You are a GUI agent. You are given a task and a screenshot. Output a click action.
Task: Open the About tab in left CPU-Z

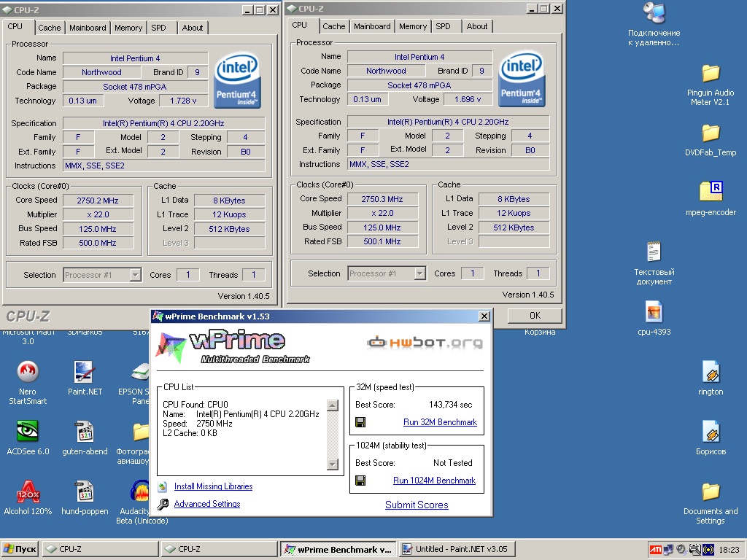pos(193,28)
